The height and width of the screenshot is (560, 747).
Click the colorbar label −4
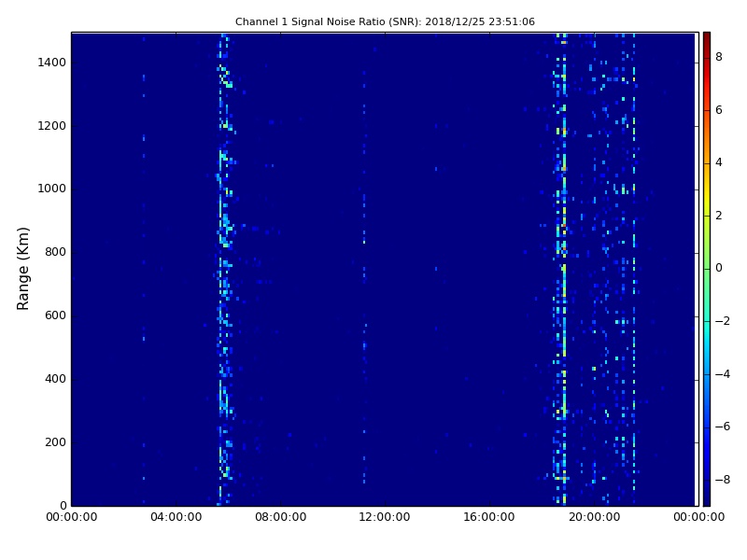tap(722, 374)
